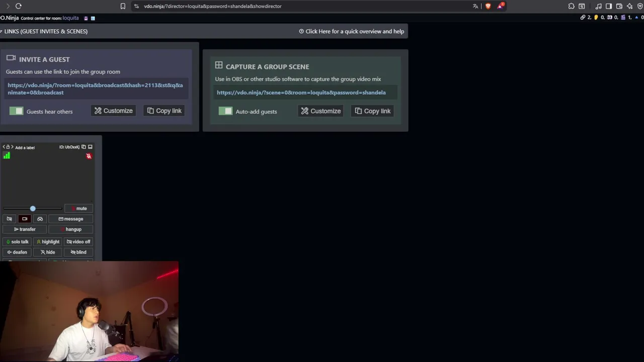Bookmark this page with the bookmark icon
The width and height of the screenshot is (644, 362).
(x=123, y=6)
